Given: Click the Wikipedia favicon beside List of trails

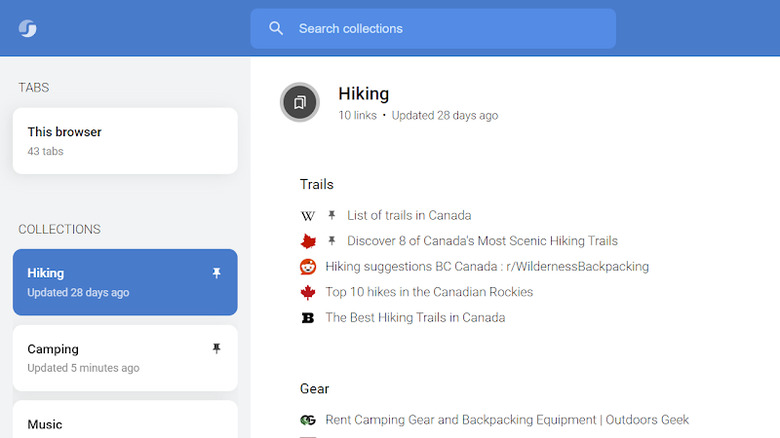Looking at the screenshot, I should [x=308, y=216].
